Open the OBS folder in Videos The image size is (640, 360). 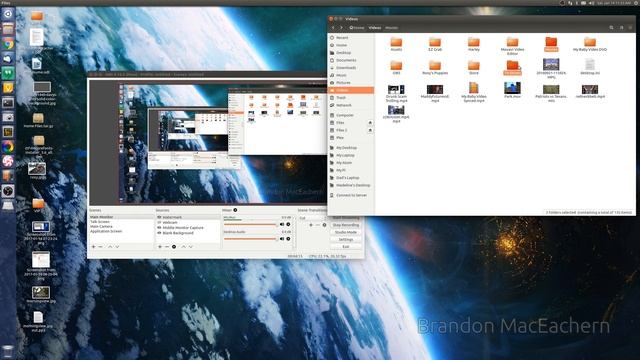(396, 68)
